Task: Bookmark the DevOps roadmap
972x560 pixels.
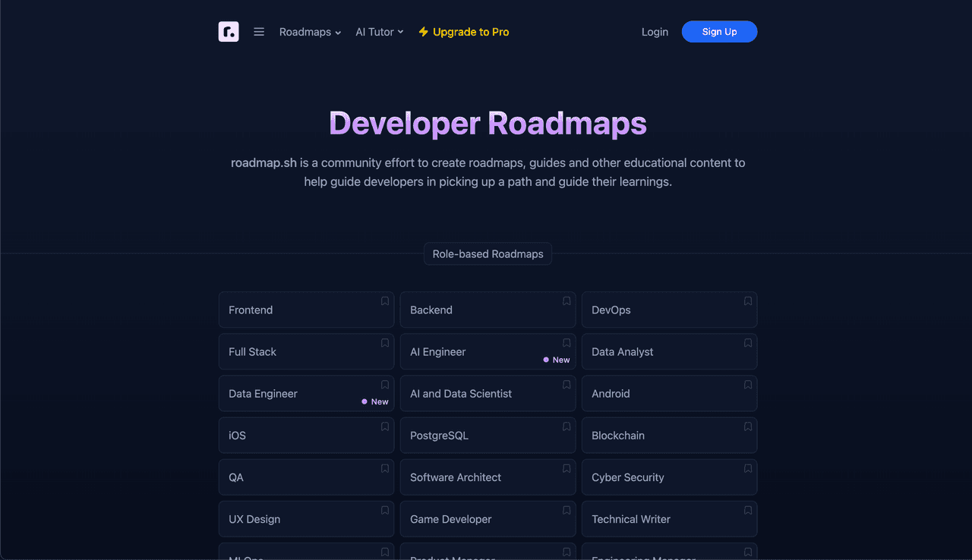Action: pos(748,301)
